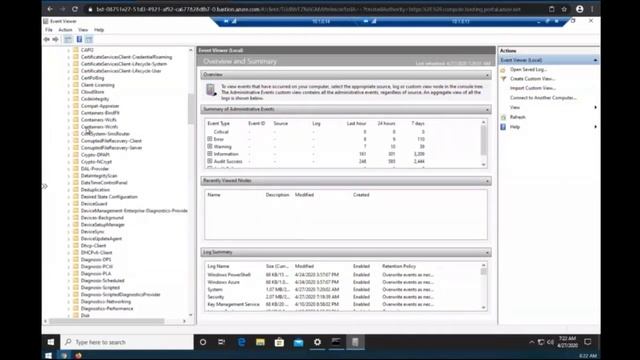
Task: Click Import Custom View action
Action: (533, 88)
